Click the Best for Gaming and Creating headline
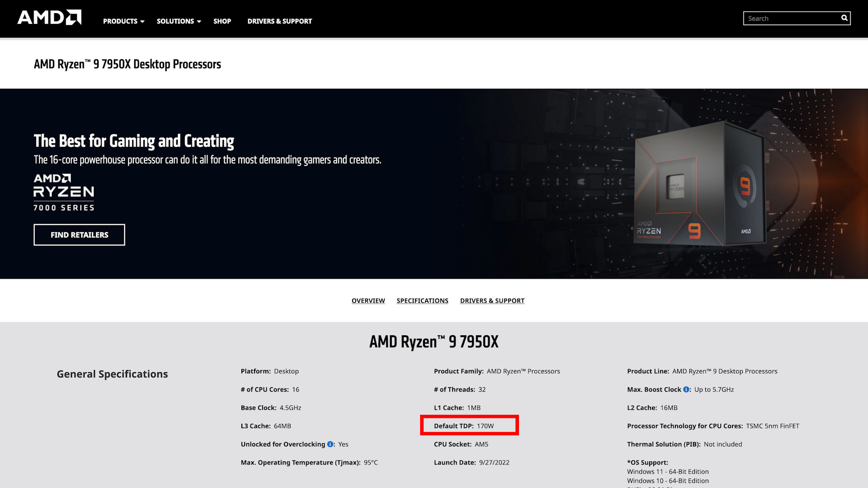Image resolution: width=868 pixels, height=488 pixels. click(x=134, y=141)
